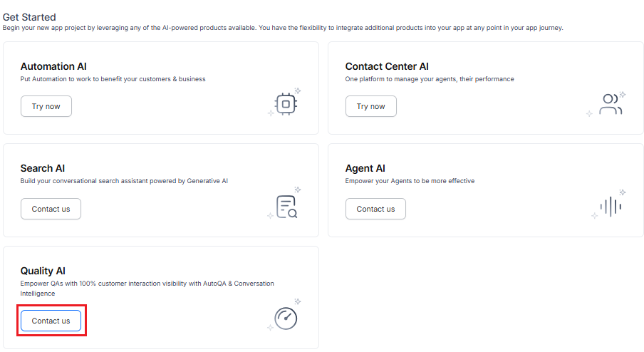
Task: Select the Search AI card title
Action: 43,168
